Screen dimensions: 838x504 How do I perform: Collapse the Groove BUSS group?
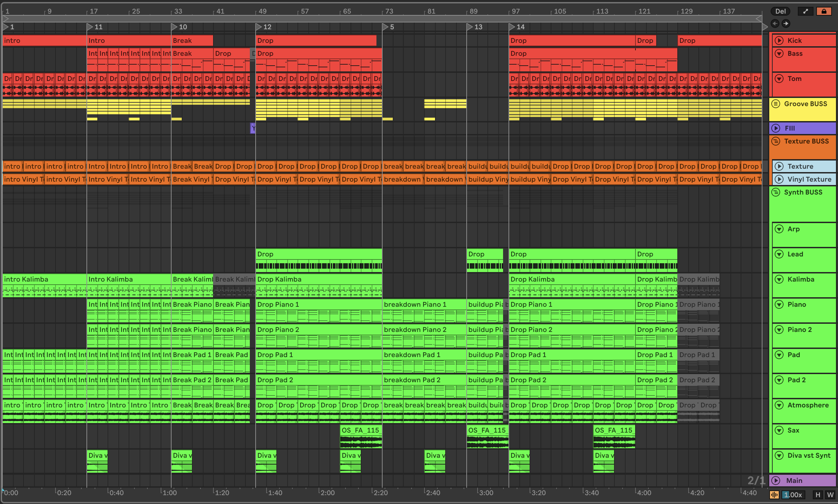[776, 104]
